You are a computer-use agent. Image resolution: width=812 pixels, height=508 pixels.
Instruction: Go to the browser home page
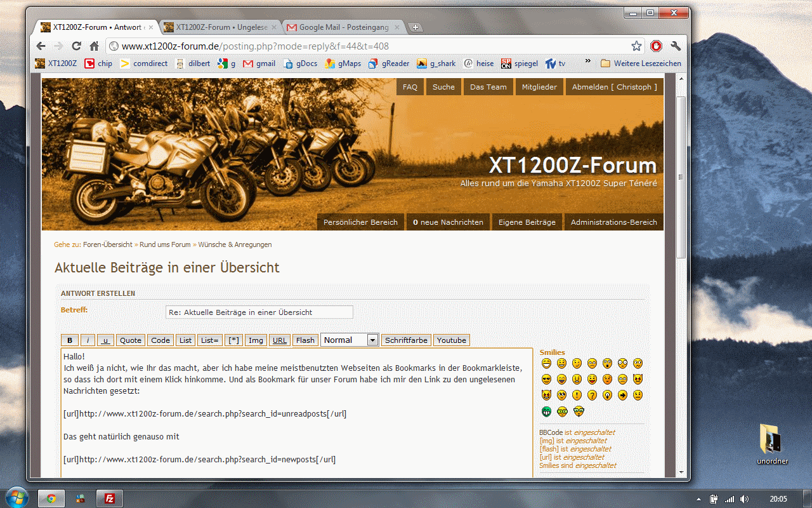click(94, 46)
